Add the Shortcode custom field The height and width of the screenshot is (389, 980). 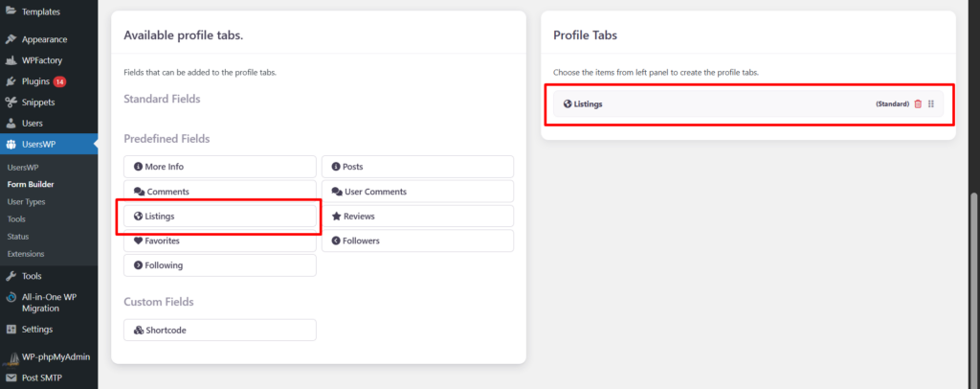point(220,330)
